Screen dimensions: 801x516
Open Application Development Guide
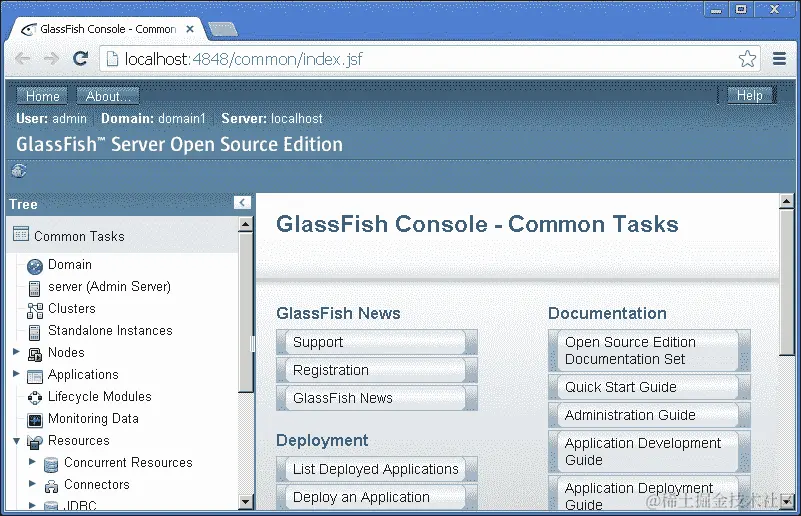649,452
